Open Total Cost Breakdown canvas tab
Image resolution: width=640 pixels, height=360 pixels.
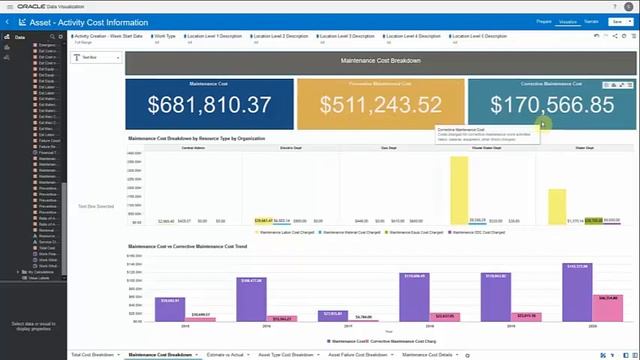click(x=92, y=355)
